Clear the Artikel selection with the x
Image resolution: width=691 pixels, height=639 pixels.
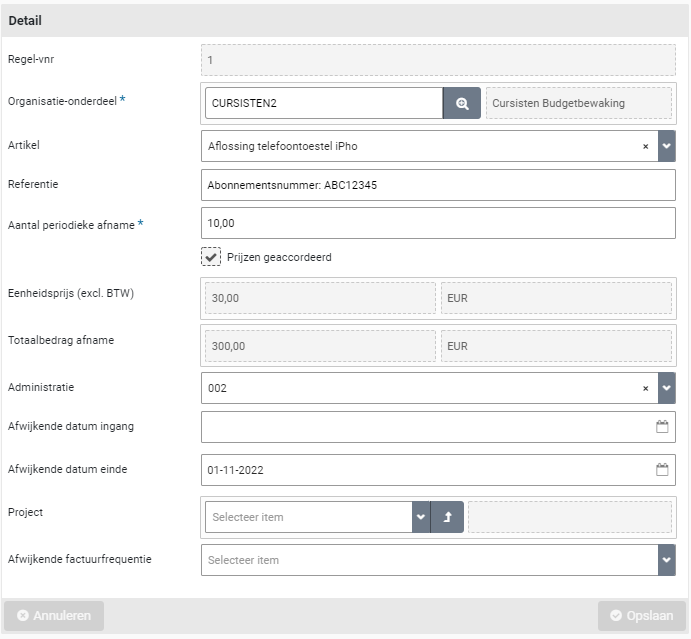pos(645,146)
